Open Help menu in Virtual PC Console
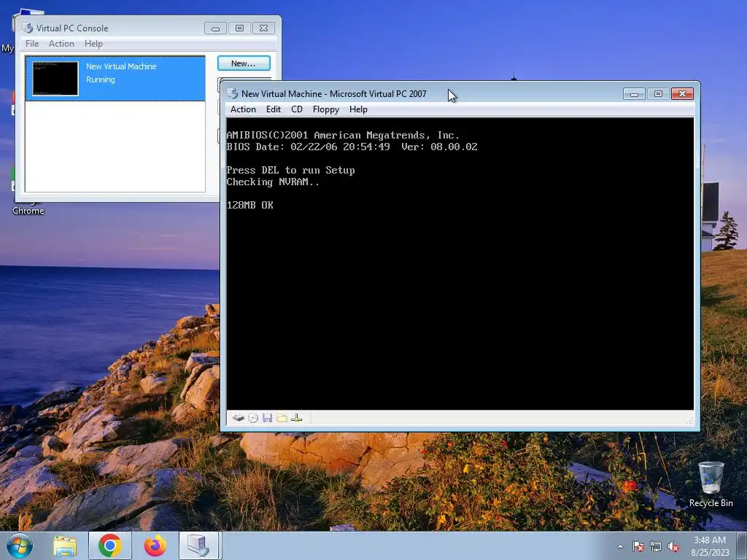Viewport: 747px width, 560px height. pyautogui.click(x=93, y=43)
